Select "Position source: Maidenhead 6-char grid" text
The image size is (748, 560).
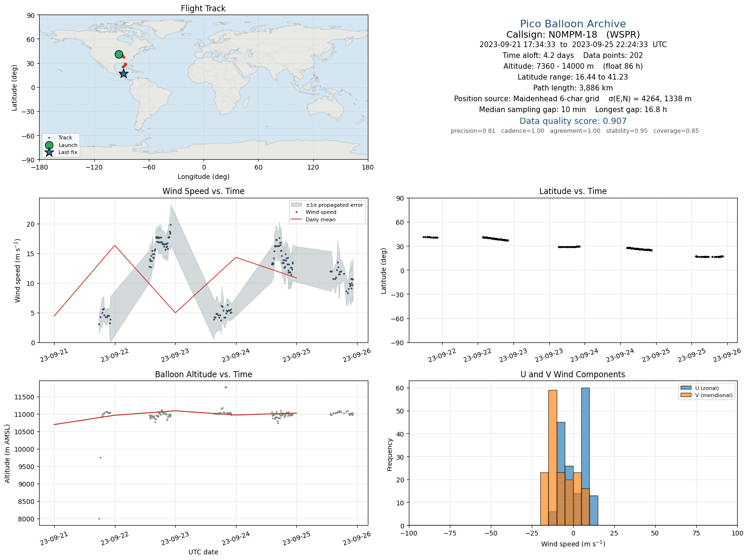pos(527,99)
